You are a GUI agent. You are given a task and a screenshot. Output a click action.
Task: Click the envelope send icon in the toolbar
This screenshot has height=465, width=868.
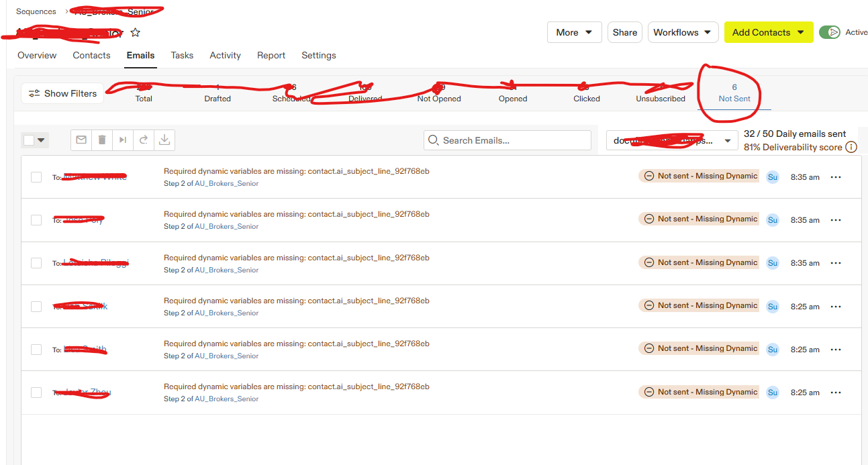pyautogui.click(x=81, y=140)
